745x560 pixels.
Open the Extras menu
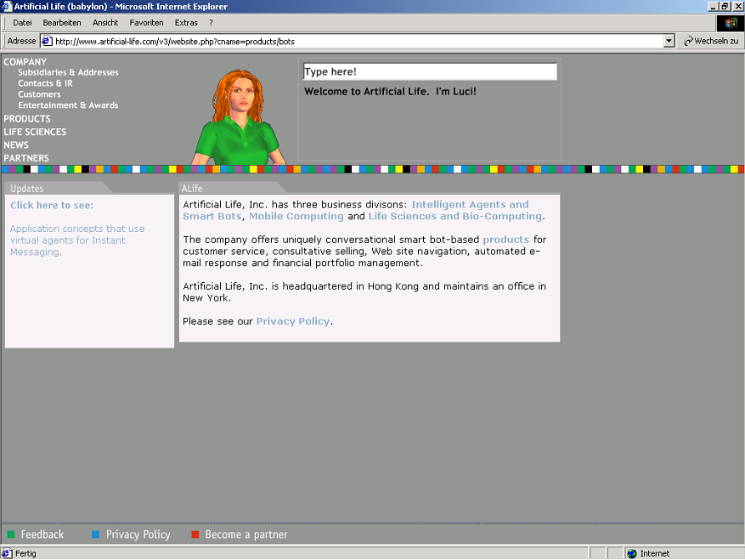tap(186, 23)
